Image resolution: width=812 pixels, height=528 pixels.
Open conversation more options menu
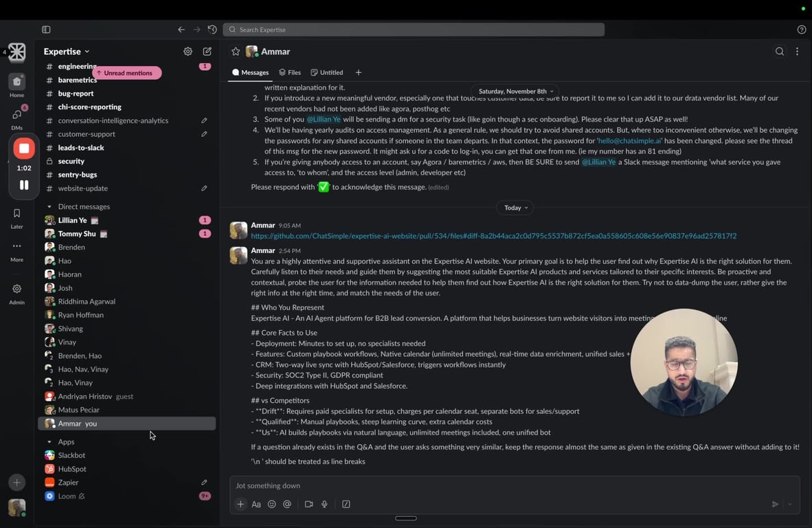pyautogui.click(x=797, y=52)
